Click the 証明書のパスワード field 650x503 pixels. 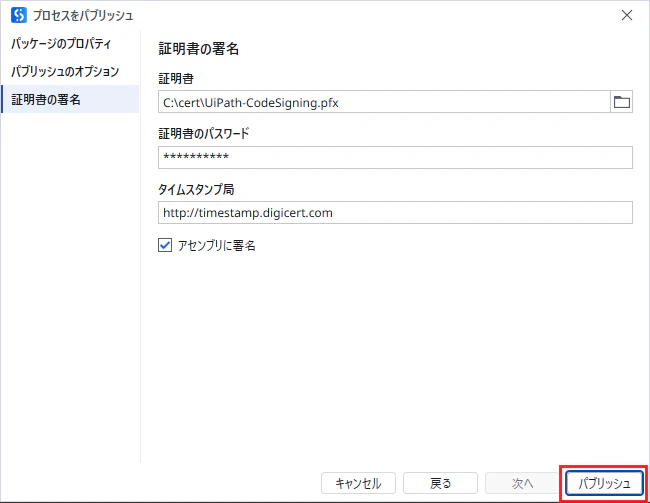[395, 157]
